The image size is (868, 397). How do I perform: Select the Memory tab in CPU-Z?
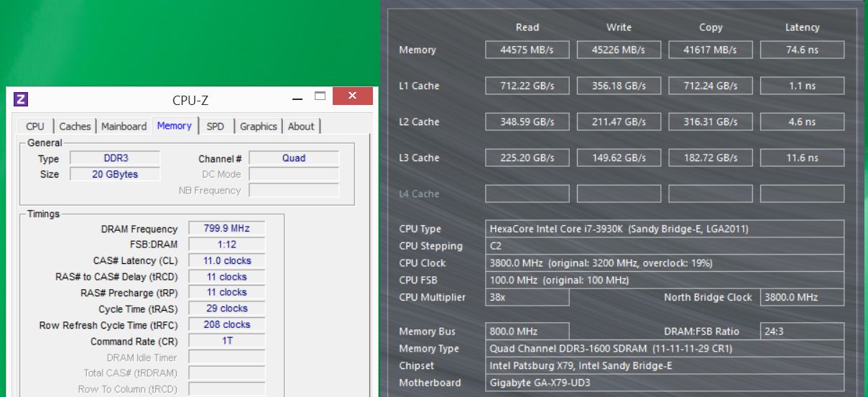(x=174, y=125)
